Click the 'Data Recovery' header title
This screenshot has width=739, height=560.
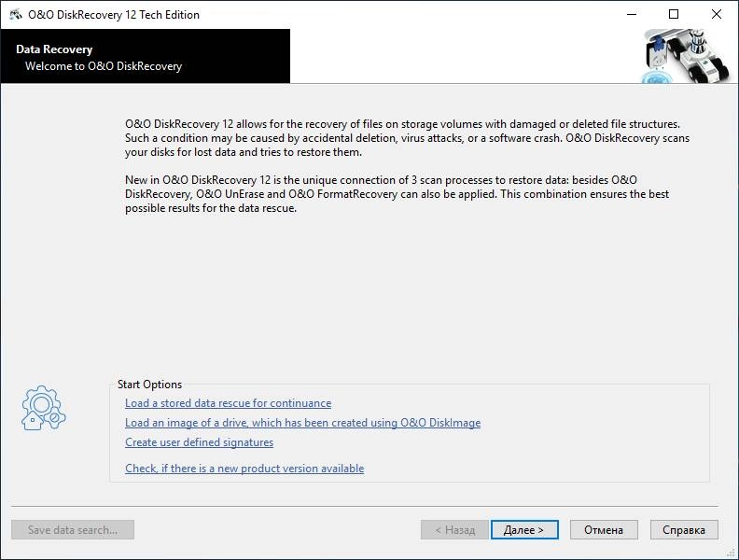[54, 49]
